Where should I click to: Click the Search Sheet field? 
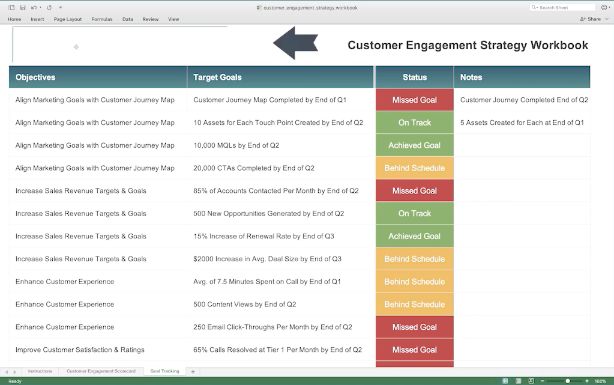click(x=562, y=7)
